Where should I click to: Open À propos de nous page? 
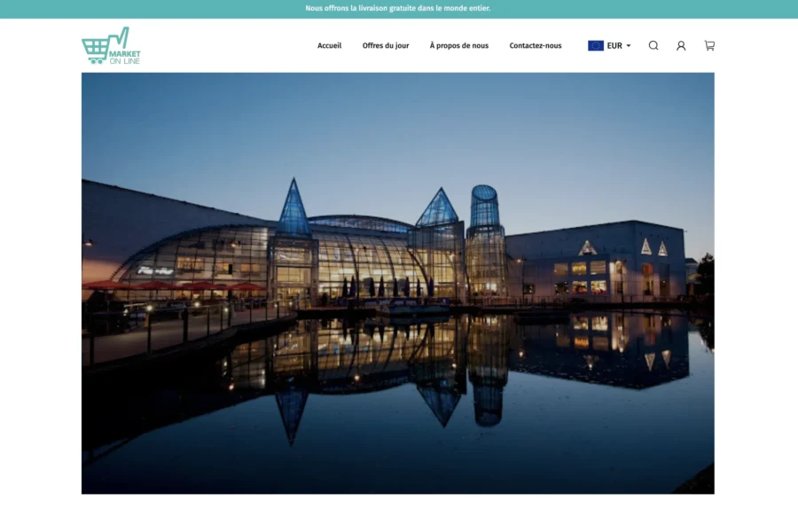459,45
